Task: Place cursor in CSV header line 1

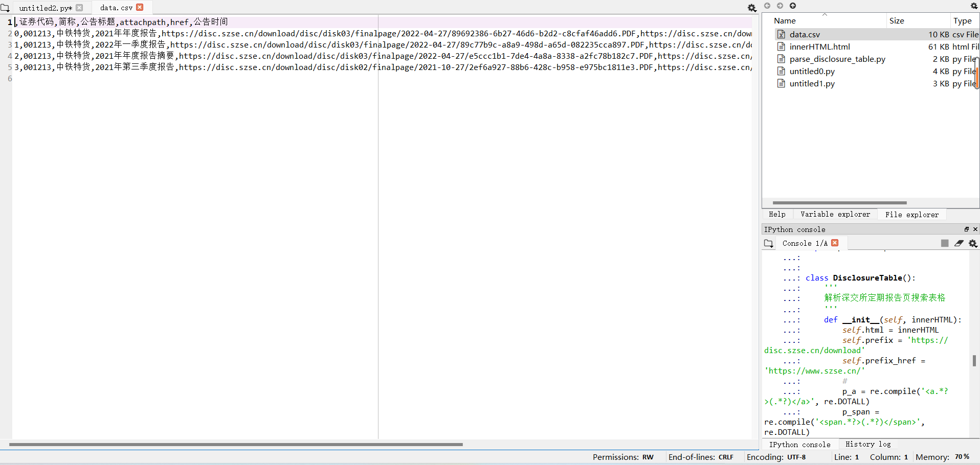Action: (382, 22)
